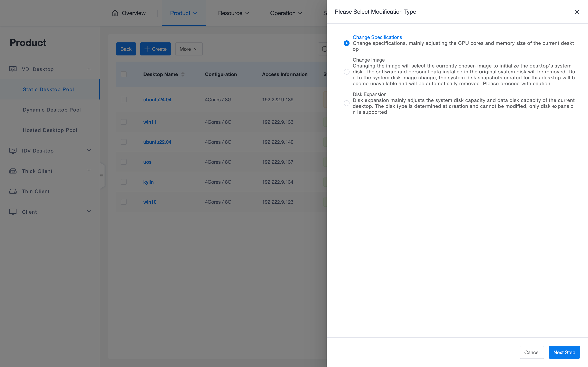Click the Client monitor icon

(x=13, y=212)
